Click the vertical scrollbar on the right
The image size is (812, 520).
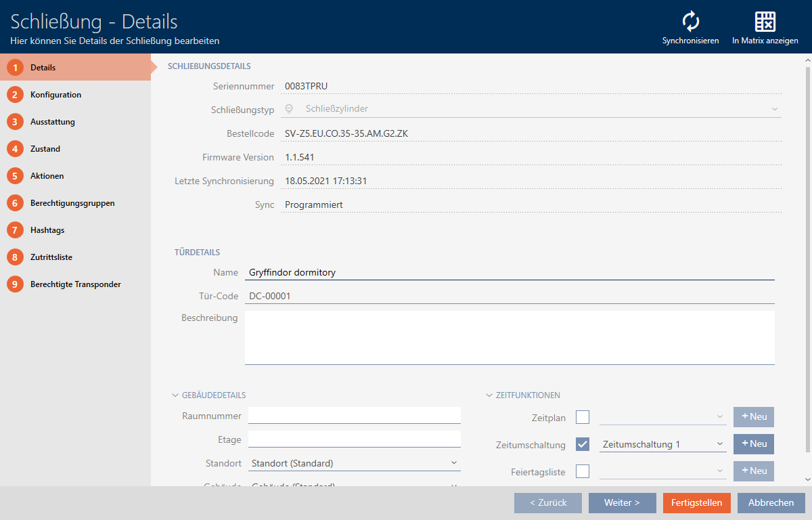point(806,257)
